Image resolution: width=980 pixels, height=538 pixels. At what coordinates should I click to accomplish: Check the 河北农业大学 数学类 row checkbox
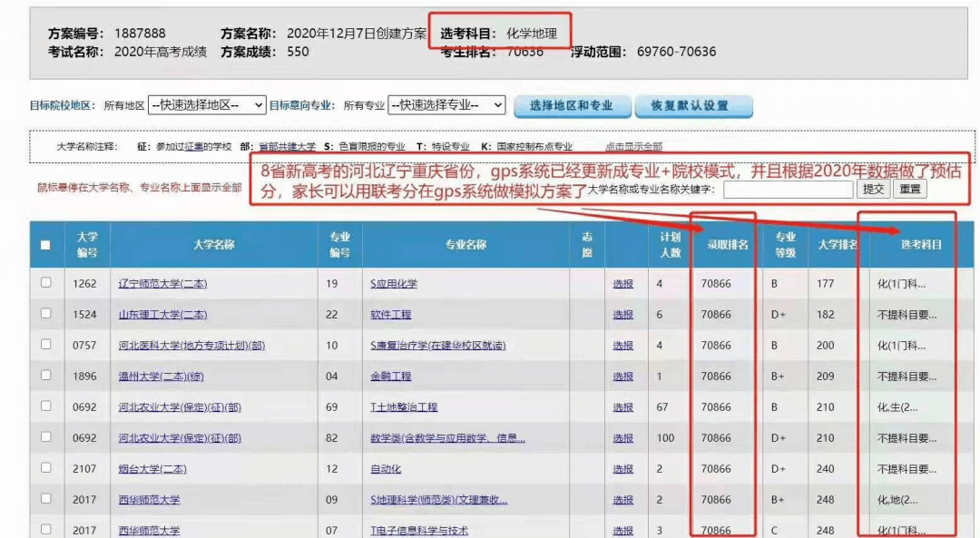45,437
